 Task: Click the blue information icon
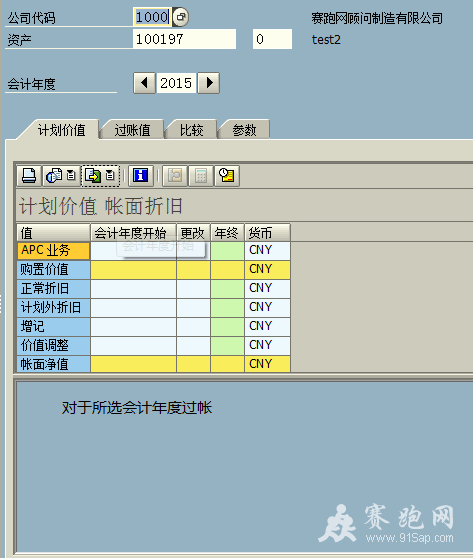(x=140, y=176)
